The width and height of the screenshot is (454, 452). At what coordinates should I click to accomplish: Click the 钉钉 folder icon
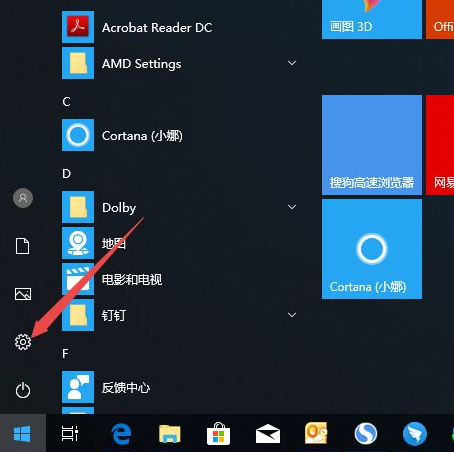(78, 315)
